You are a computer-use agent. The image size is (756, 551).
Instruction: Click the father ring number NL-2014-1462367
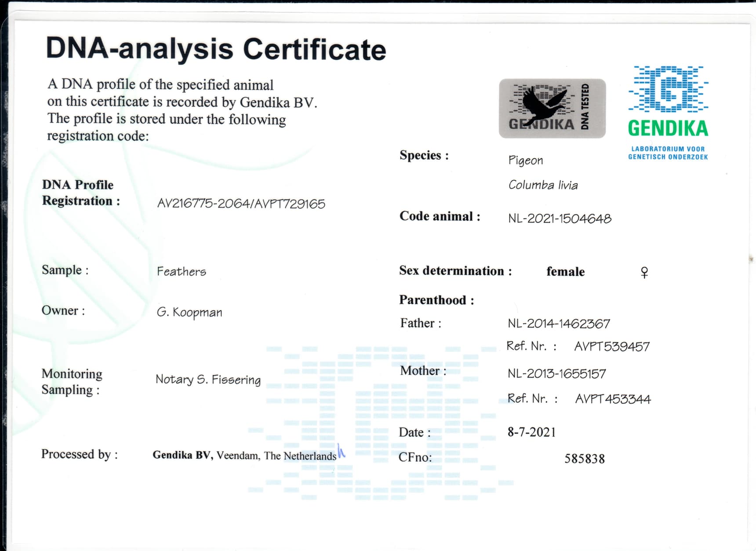[559, 324]
